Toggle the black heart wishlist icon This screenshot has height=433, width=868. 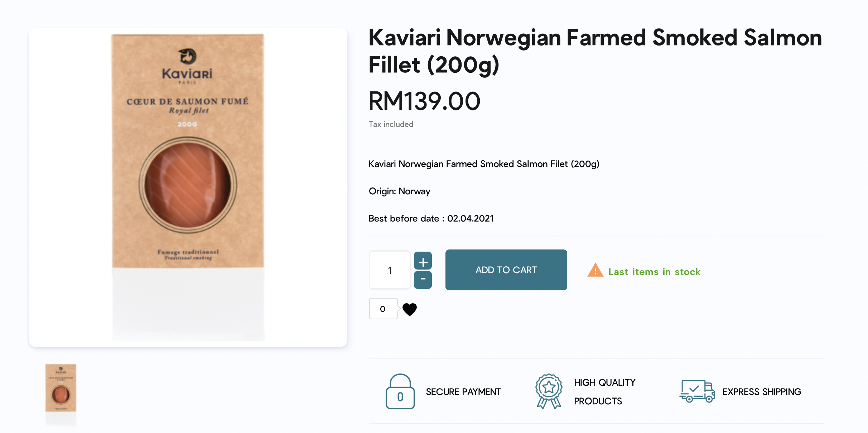coord(410,309)
